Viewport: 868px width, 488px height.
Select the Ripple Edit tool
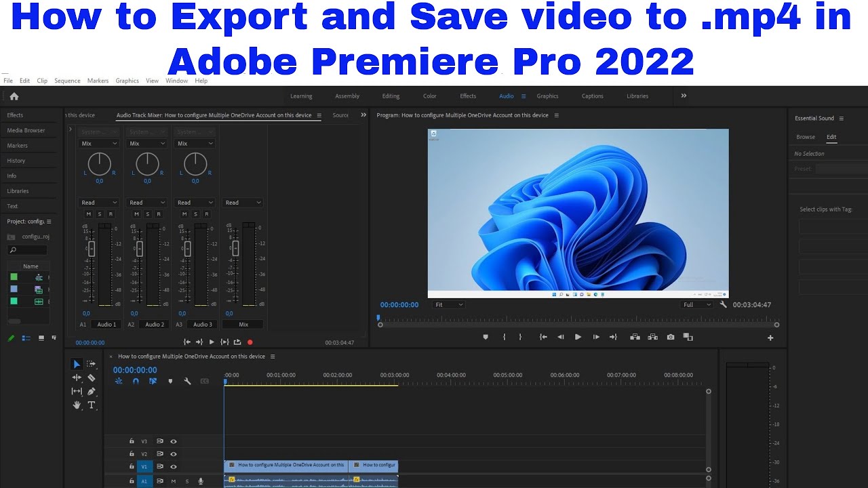pos(77,378)
